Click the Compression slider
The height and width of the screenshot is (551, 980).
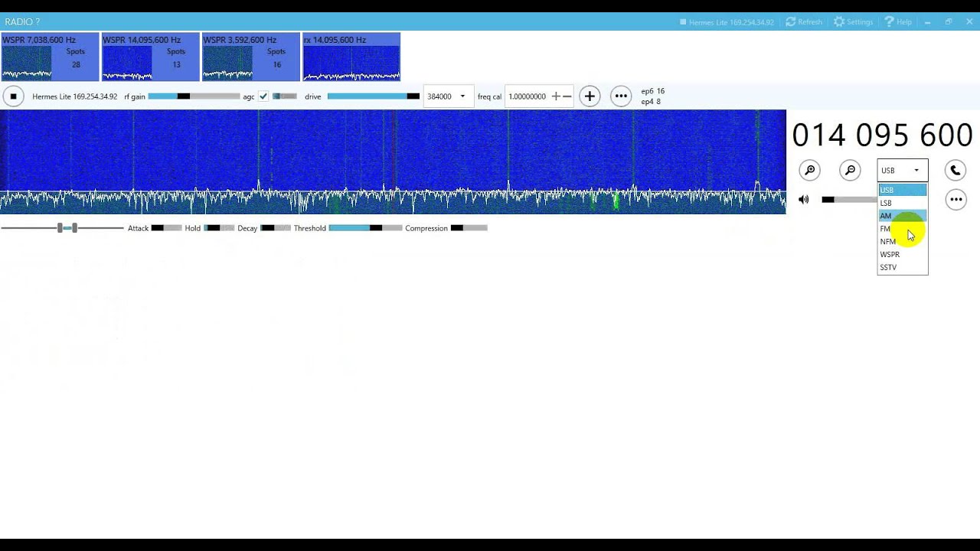click(469, 228)
